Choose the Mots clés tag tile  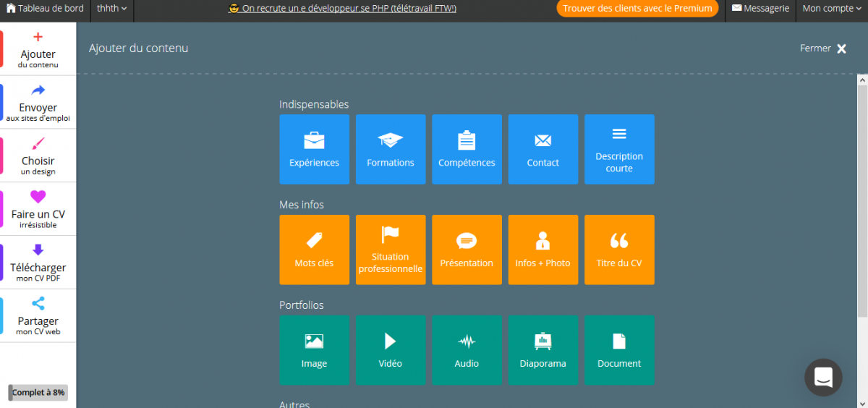pos(314,250)
